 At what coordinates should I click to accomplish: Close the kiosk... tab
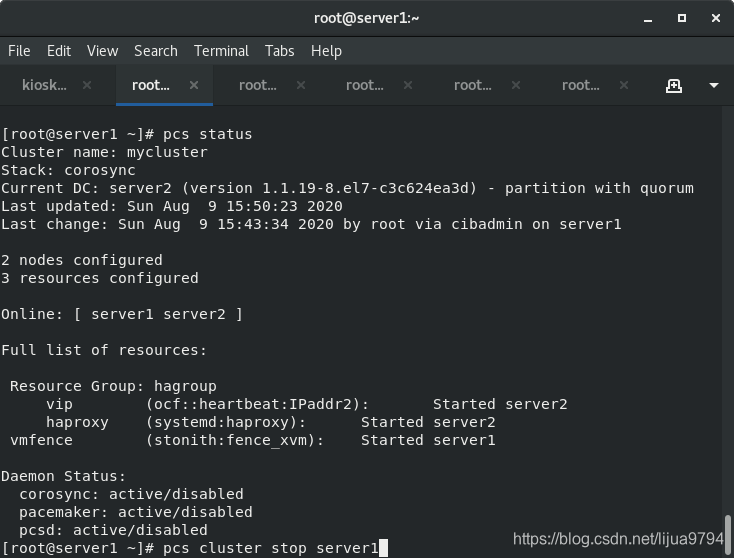[x=87, y=85]
